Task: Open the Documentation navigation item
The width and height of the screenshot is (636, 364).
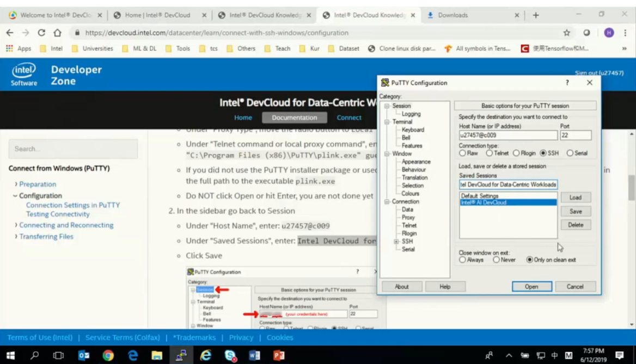Action: [295, 118]
